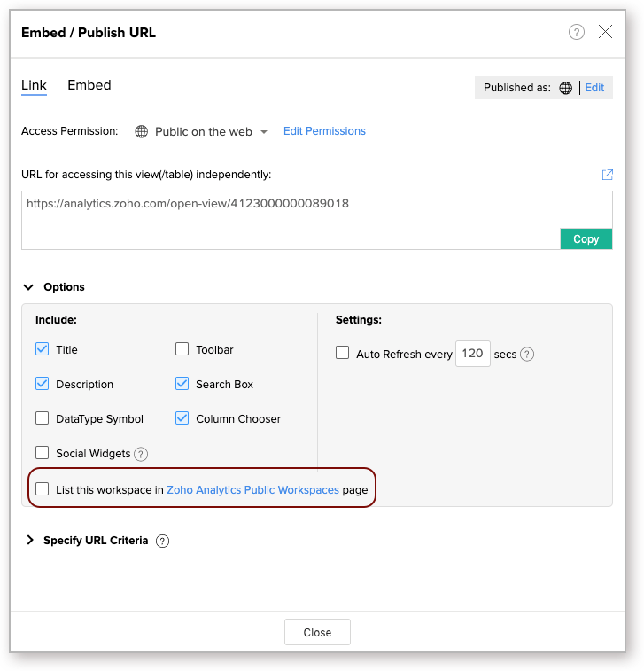Collapse the Options section
The height and width of the screenshot is (671, 644).
coord(28,287)
